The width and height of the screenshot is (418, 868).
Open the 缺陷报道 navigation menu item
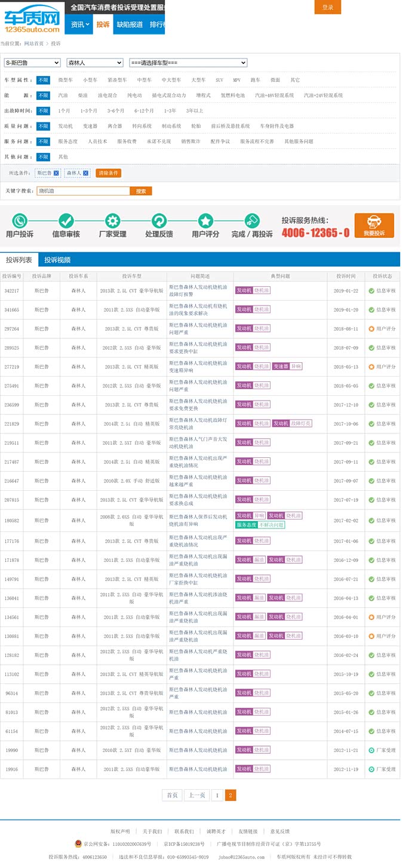[x=130, y=25]
